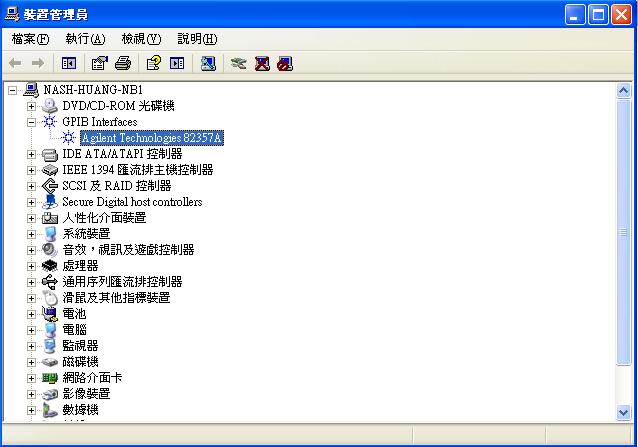This screenshot has width=638, height=447.
Task: Click the Print toolbar icon
Action: click(123, 63)
